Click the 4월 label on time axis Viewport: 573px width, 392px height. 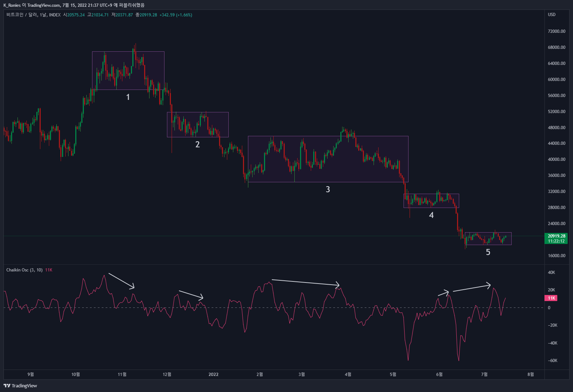click(x=348, y=374)
